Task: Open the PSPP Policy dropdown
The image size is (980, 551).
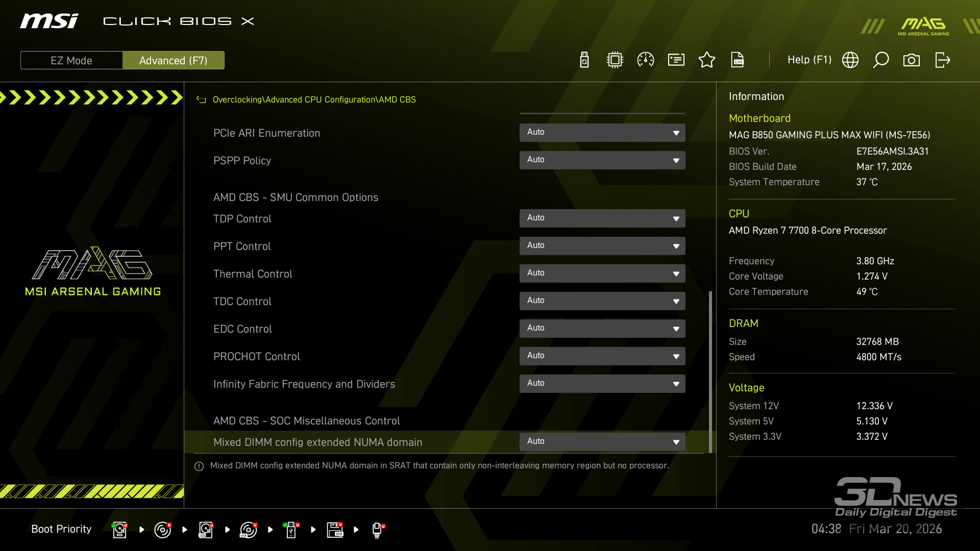Action: coord(602,160)
